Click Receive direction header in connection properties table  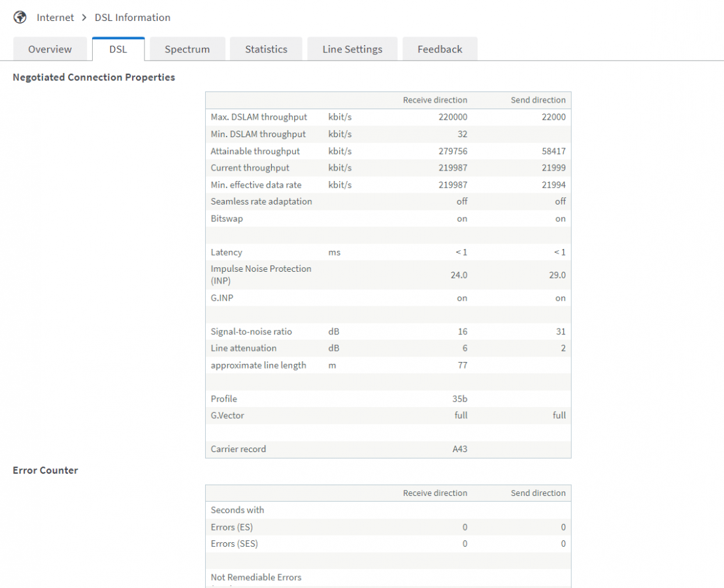(435, 100)
